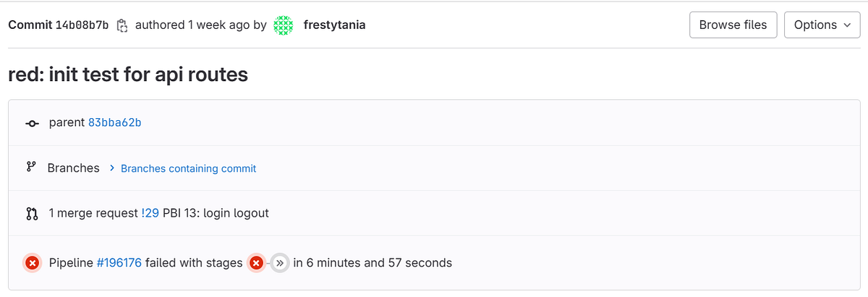Click the commit parent node icon
Screen dimensions: 868x297
coord(32,123)
